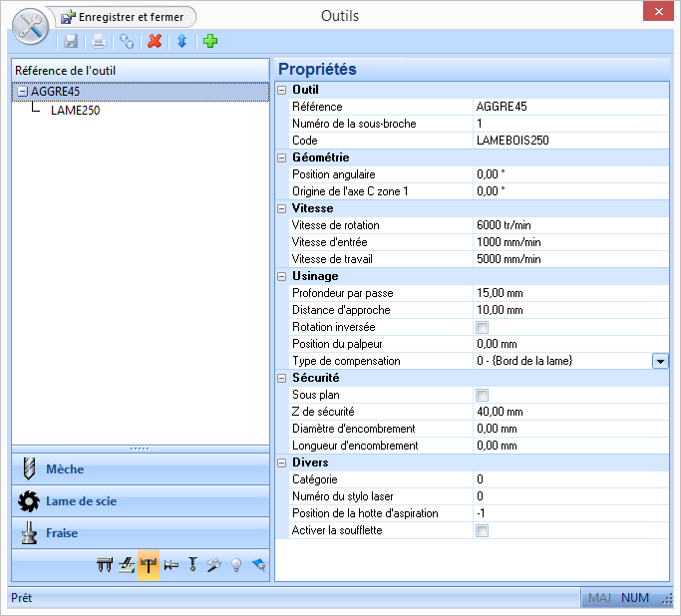Click the Z de sécurité value field
The image size is (681, 616).
tap(568, 412)
